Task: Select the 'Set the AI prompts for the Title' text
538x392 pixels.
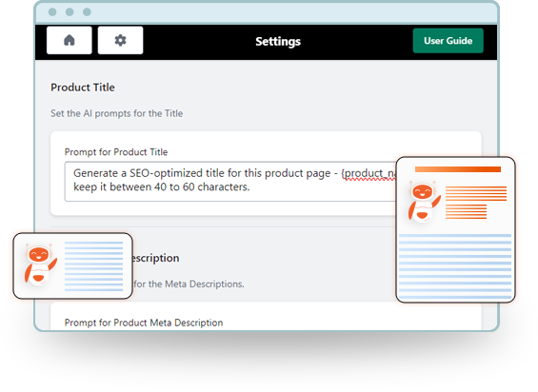Action: pos(117,113)
